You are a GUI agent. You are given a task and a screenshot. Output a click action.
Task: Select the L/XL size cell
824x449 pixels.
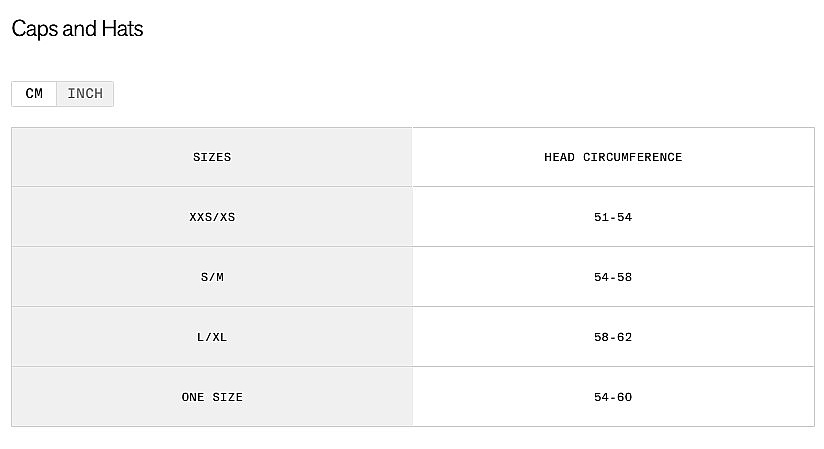point(212,337)
